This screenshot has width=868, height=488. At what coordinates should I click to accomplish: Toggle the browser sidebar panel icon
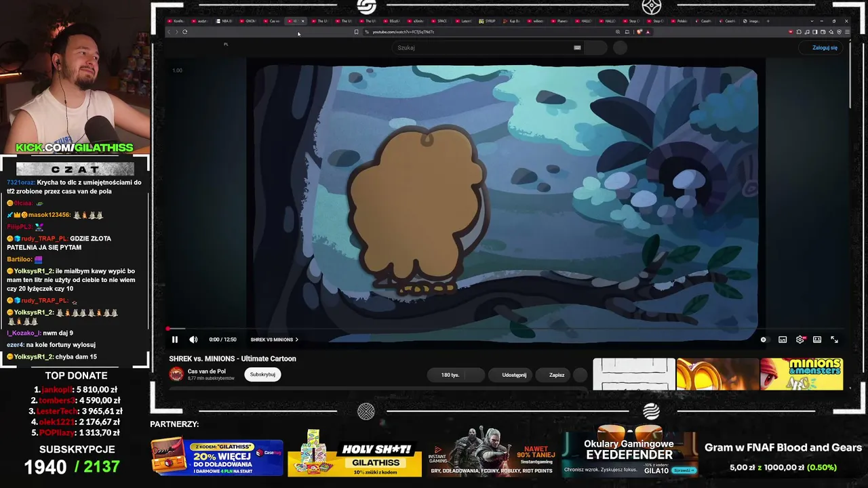click(814, 32)
